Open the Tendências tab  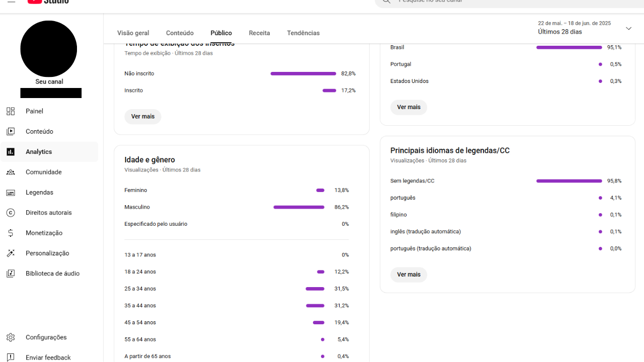click(x=303, y=33)
